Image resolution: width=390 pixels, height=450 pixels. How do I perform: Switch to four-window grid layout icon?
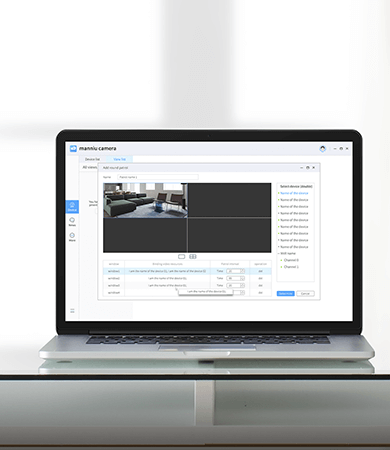click(193, 256)
